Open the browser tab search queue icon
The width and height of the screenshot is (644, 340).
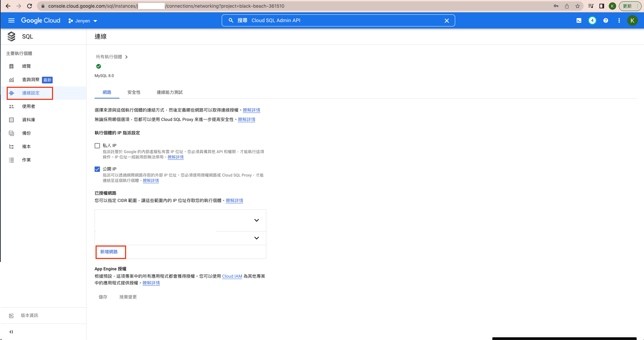tap(591, 6)
